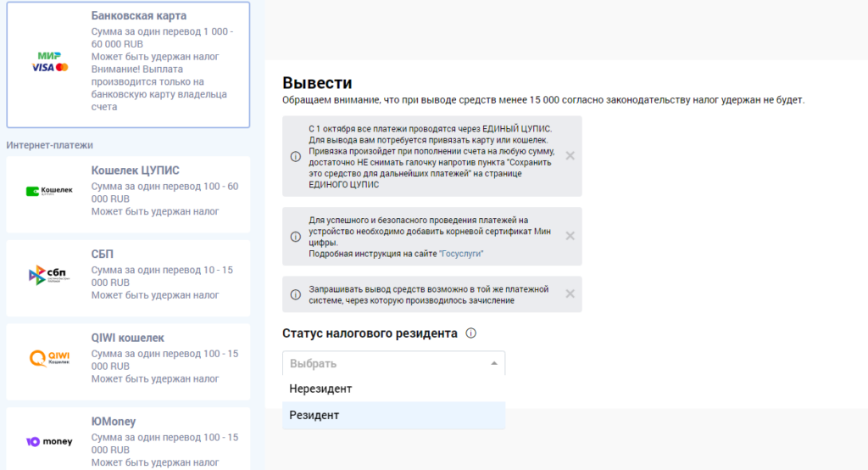This screenshot has width=868, height=470.
Task: Click the Интернет-платежи section label
Action: click(x=50, y=145)
